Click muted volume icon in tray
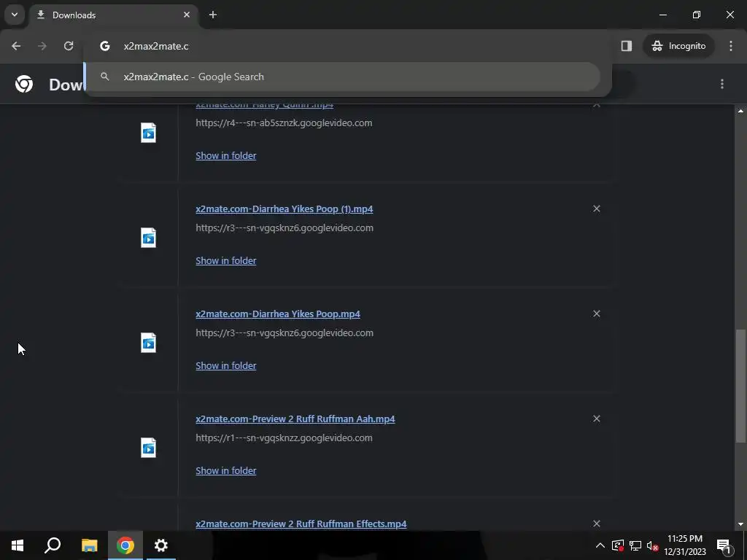Screen dimensions: 747x560 [x=652, y=545]
